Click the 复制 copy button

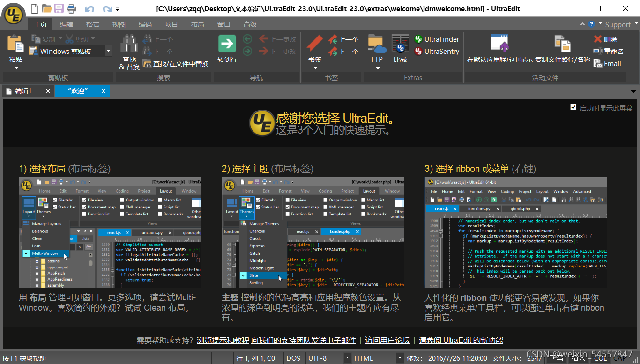pos(44,39)
